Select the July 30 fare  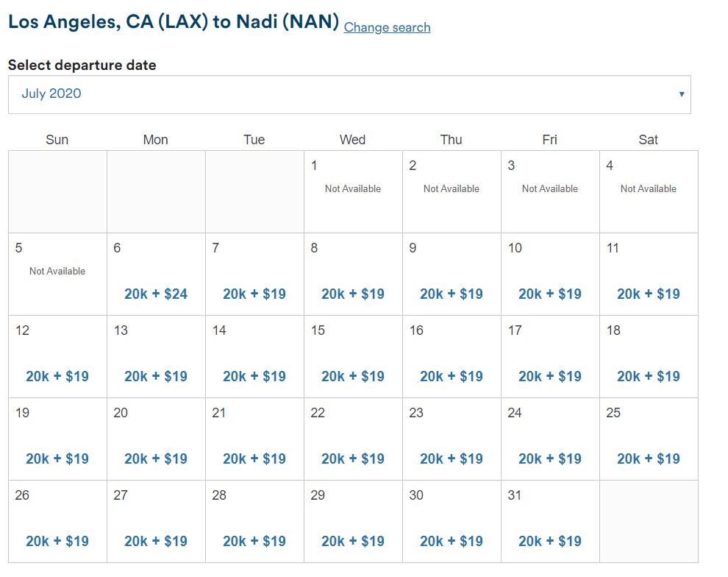point(452,541)
